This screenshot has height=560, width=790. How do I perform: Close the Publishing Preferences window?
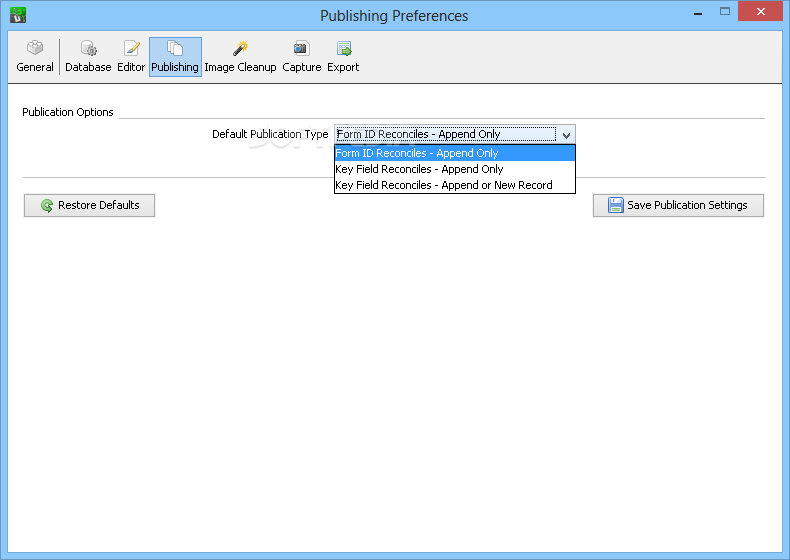tap(760, 11)
